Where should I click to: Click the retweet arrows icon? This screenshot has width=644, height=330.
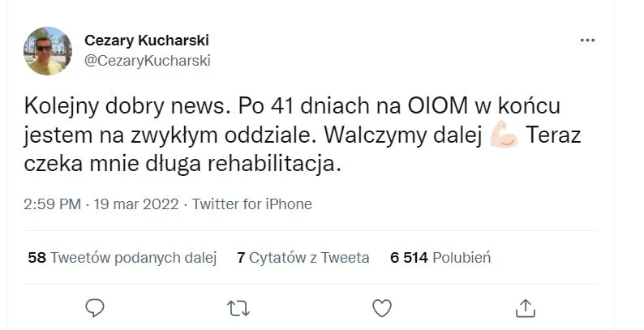pyautogui.click(x=238, y=307)
